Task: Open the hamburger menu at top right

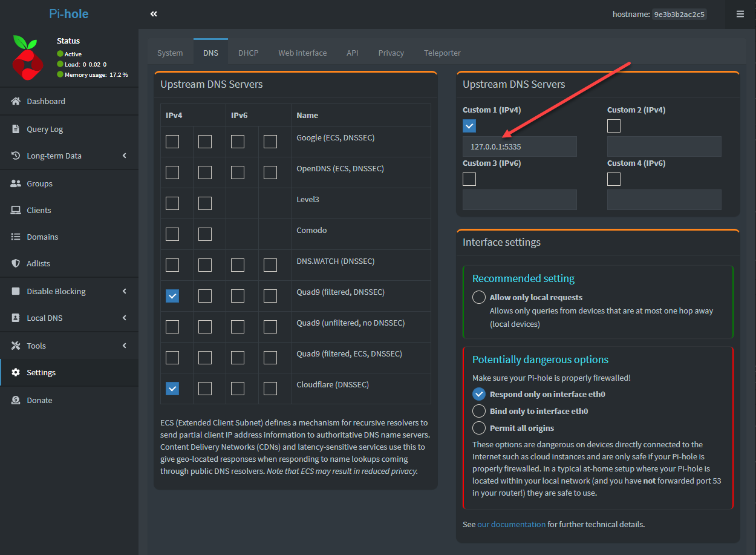Action: tap(740, 14)
